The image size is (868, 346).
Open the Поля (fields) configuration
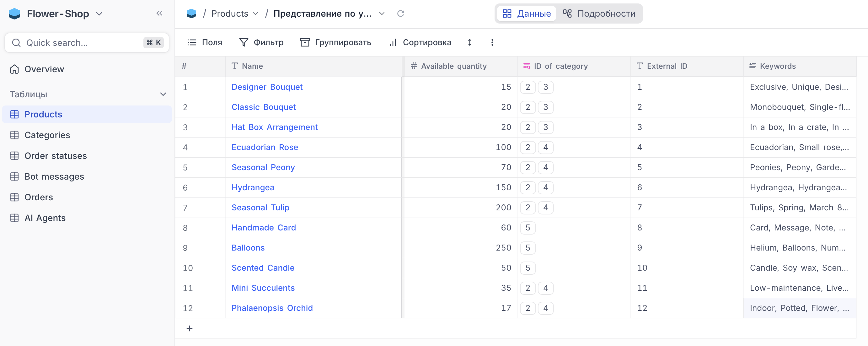[x=204, y=42]
